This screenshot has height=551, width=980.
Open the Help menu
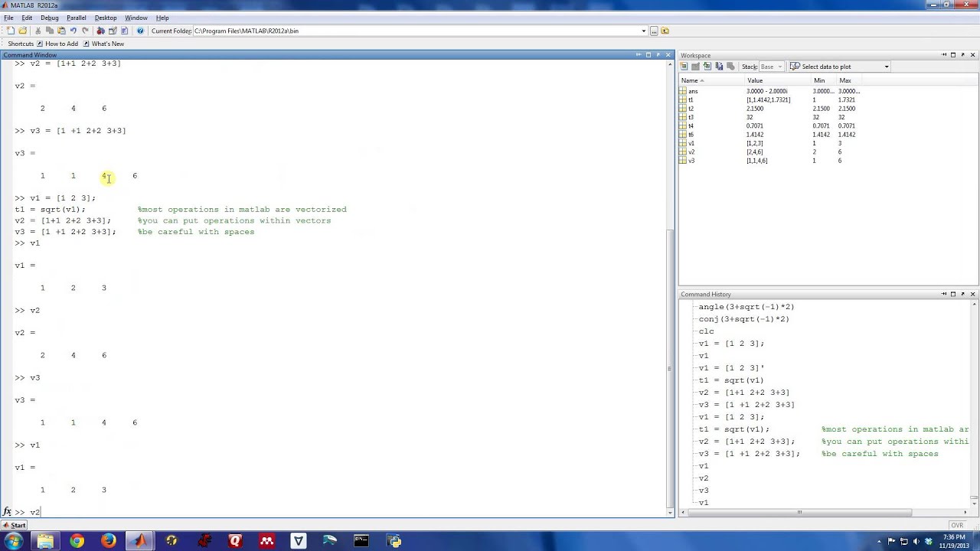point(162,18)
